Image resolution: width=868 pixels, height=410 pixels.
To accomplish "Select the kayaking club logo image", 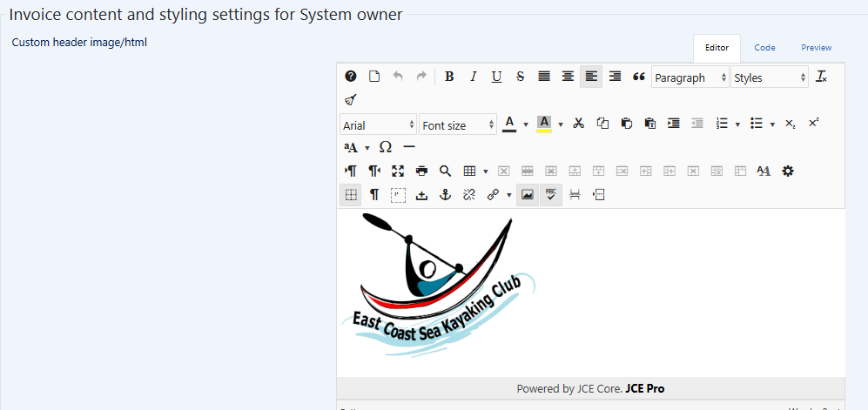I will coord(438,285).
